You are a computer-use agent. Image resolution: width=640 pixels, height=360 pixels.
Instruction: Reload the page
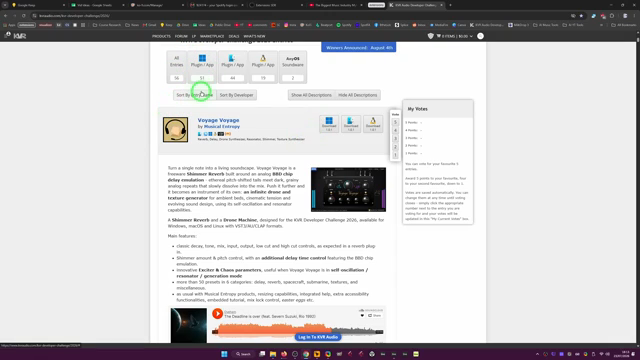pyautogui.click(x=24, y=16)
